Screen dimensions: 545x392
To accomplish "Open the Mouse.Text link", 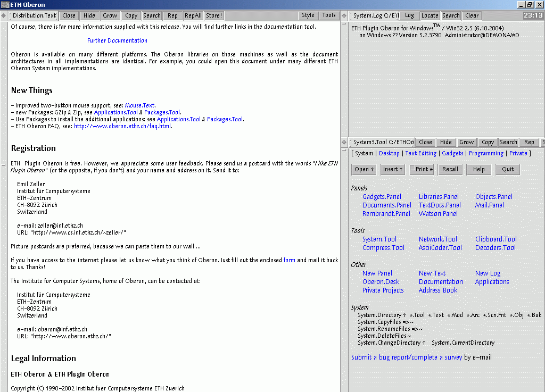I will (x=140, y=105).
